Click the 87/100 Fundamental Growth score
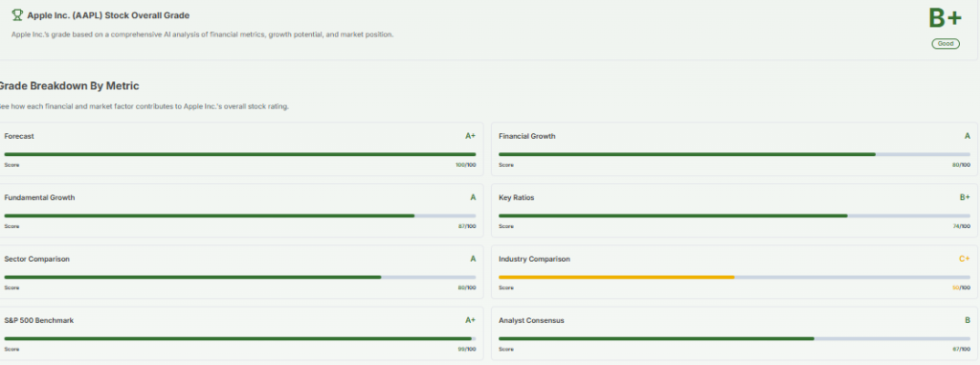980x365 pixels. pyautogui.click(x=467, y=226)
